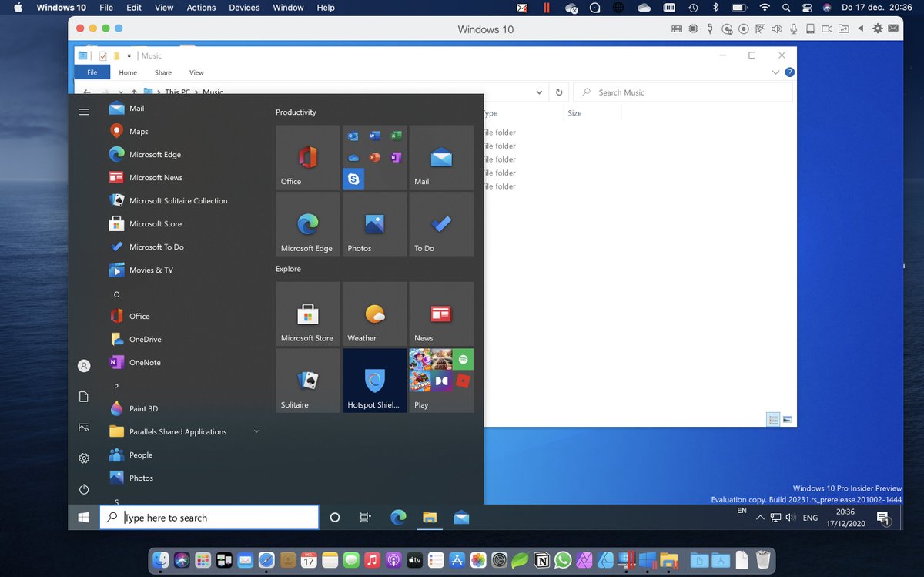This screenshot has width=924, height=577.
Task: Open the Hotspot Shield tile
Action: (374, 381)
